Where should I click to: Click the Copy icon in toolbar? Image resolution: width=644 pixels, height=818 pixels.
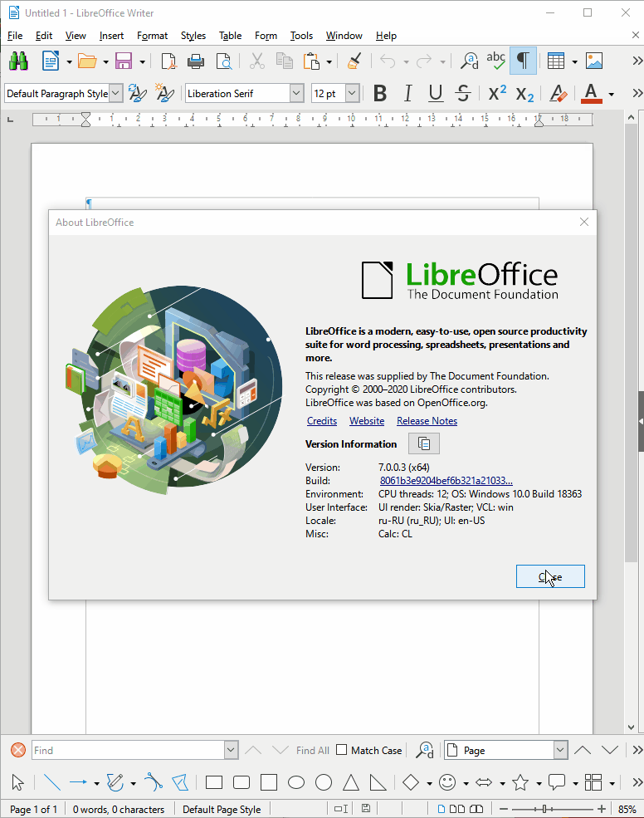click(x=284, y=61)
